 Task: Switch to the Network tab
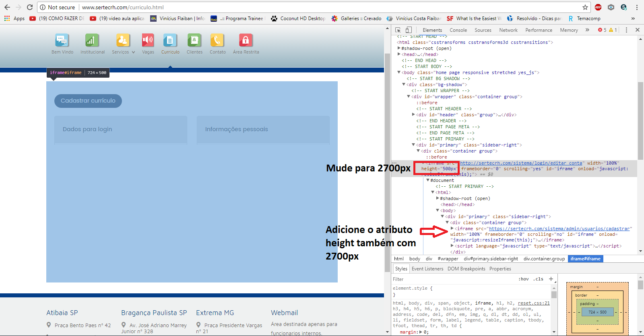508,30
